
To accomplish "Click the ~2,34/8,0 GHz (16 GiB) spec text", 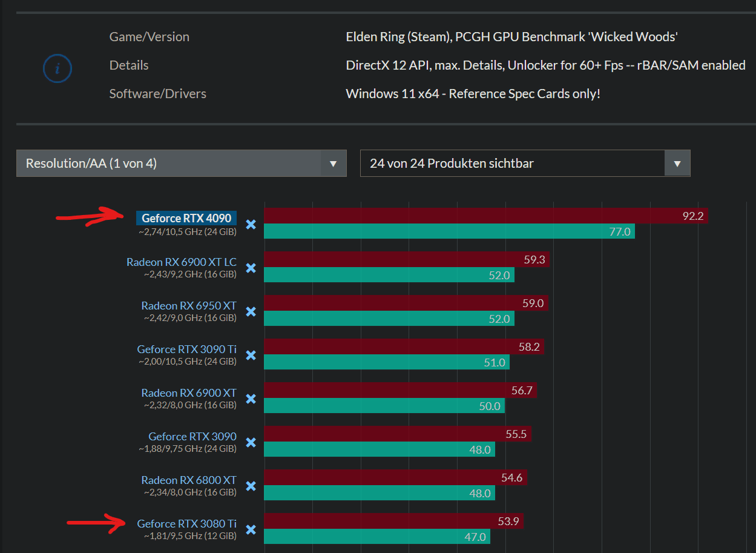I will tap(190, 492).
